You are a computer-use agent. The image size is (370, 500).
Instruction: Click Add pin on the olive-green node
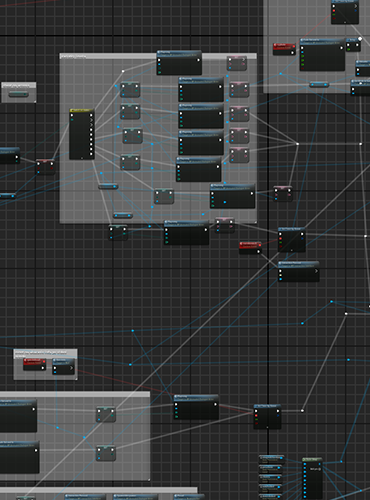click(x=315, y=469)
